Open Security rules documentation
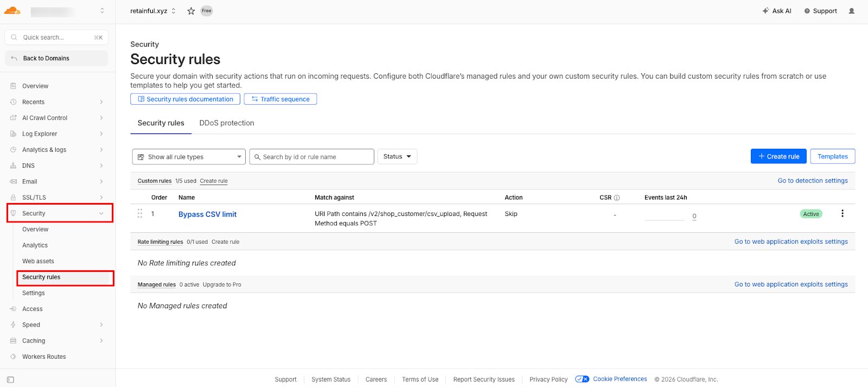Viewport: 868px width, 387px height. click(x=185, y=99)
